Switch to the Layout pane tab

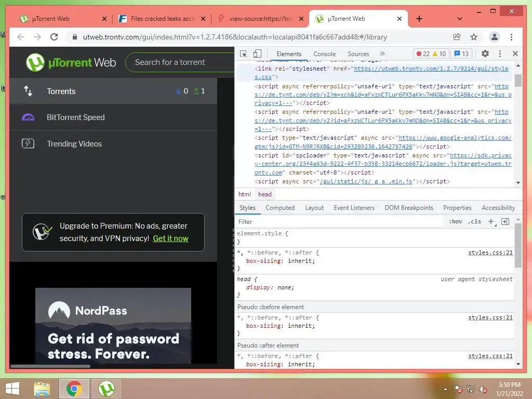pos(314,208)
